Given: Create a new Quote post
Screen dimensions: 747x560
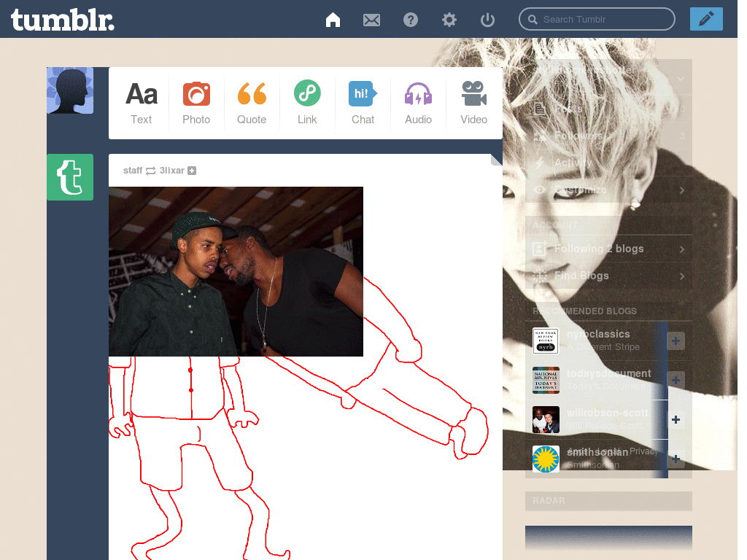Looking at the screenshot, I should click(252, 104).
